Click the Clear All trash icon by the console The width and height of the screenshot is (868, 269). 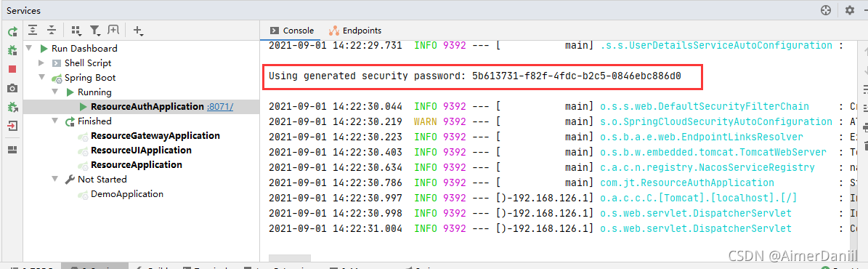pyautogui.click(x=866, y=145)
